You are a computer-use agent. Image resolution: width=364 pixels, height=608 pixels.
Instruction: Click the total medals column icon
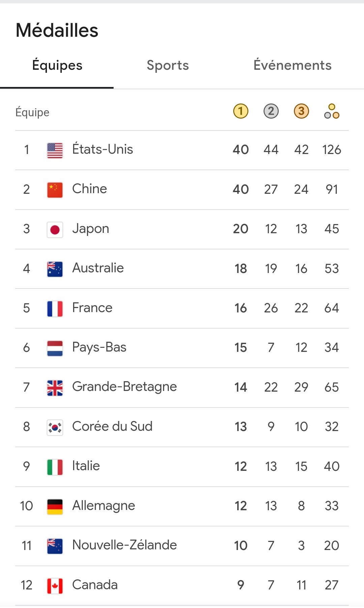click(332, 111)
